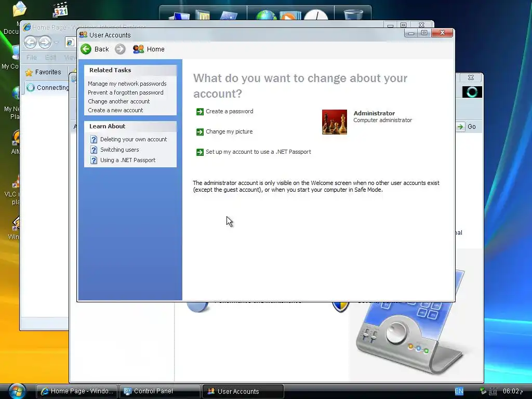This screenshot has height=399, width=532.
Task: Open Favorites in Internet Explorer
Action: (x=44, y=72)
